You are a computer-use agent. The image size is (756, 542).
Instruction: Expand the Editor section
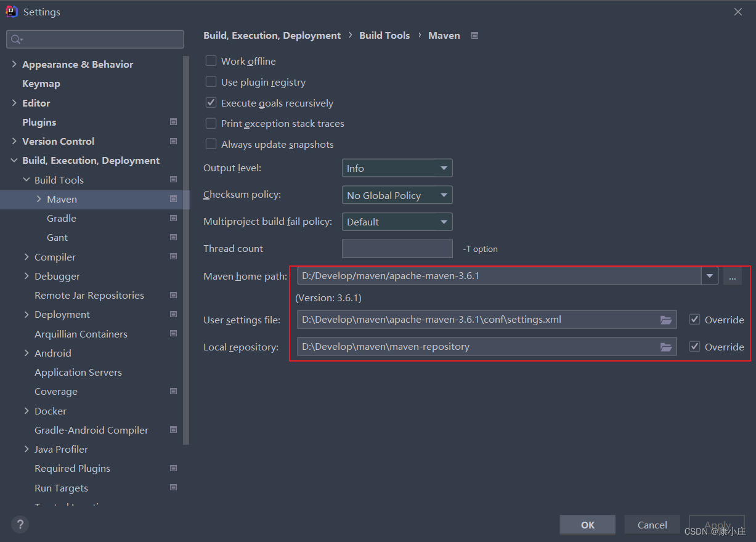click(14, 103)
